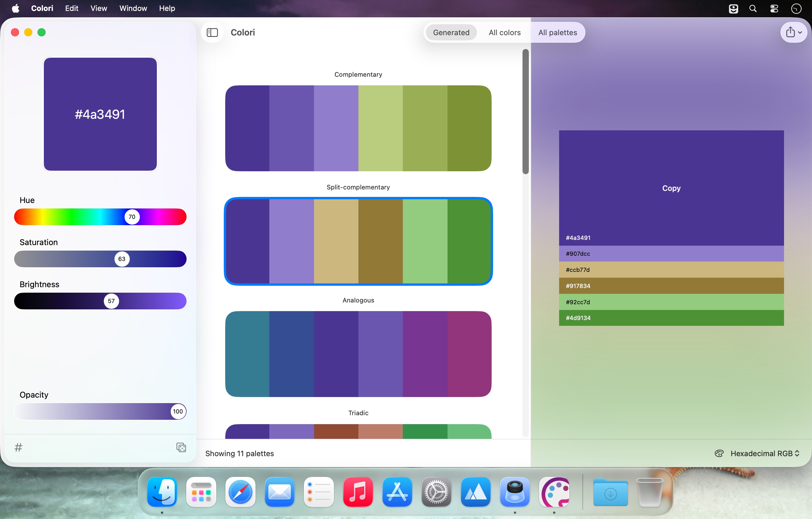Open the Help menu
This screenshot has width=812, height=519.
(167, 8)
